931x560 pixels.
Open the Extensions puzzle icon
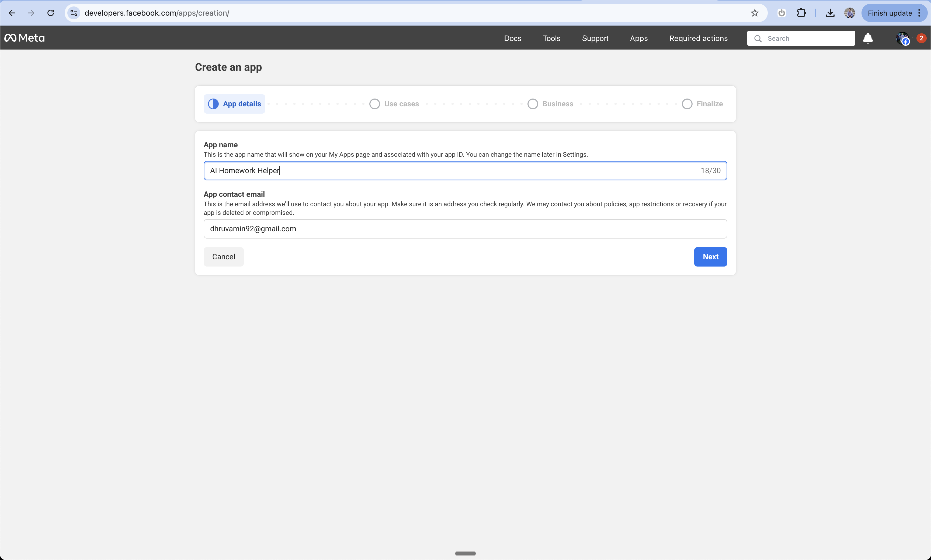coord(801,13)
